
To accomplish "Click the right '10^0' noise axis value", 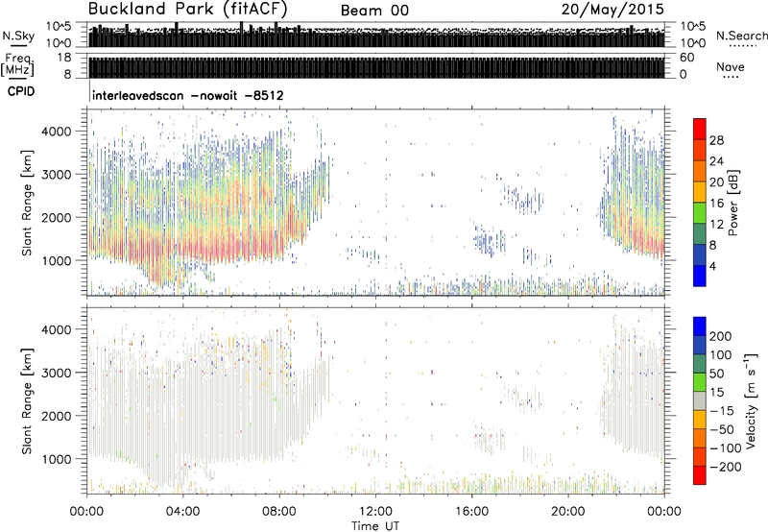I will point(693,43).
